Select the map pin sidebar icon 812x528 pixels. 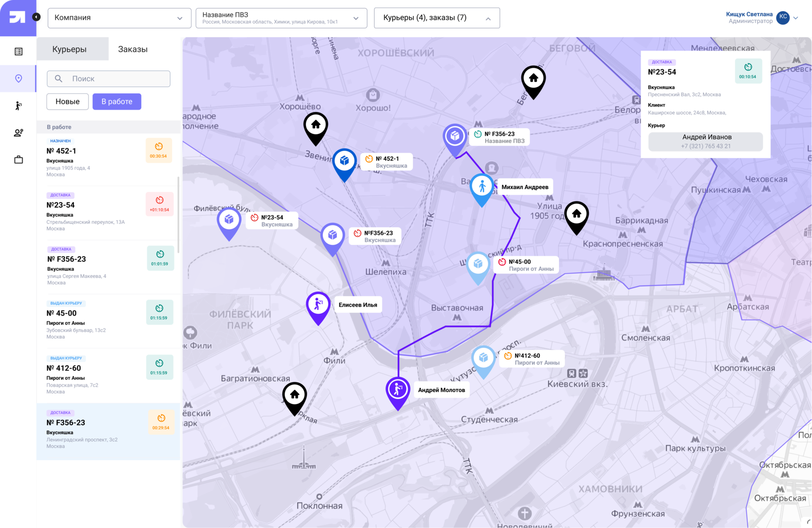[x=18, y=78]
